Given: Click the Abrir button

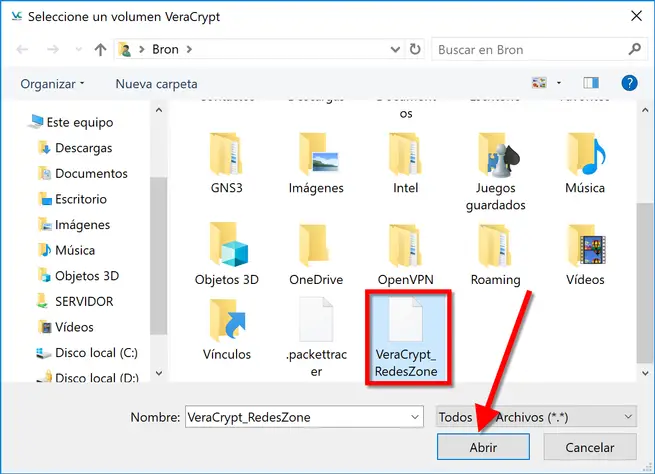Looking at the screenshot, I should pyautogui.click(x=483, y=447).
